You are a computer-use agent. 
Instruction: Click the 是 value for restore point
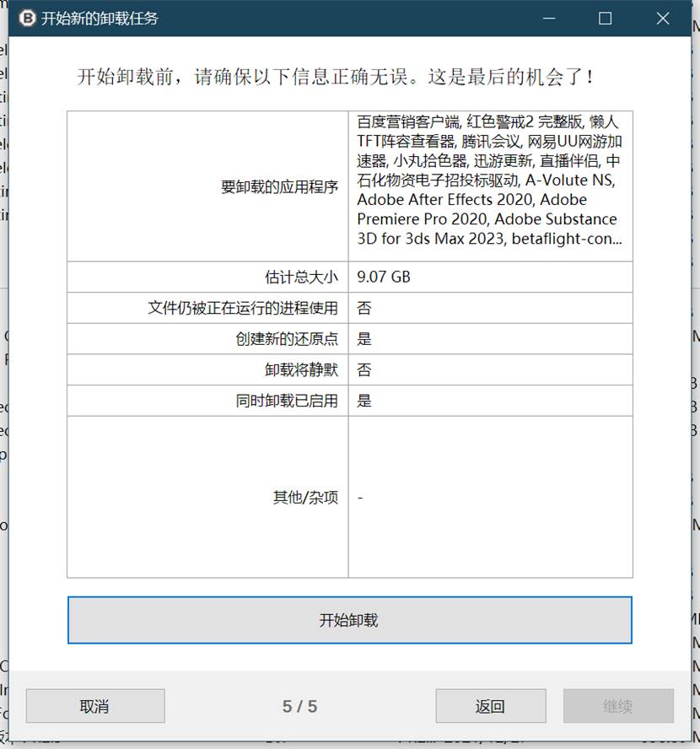tap(363, 339)
